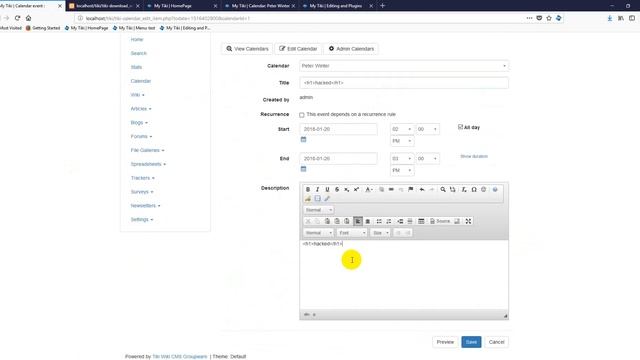This screenshot has width=640, height=360.
Task: Click the View Calendars button
Action: point(247,49)
